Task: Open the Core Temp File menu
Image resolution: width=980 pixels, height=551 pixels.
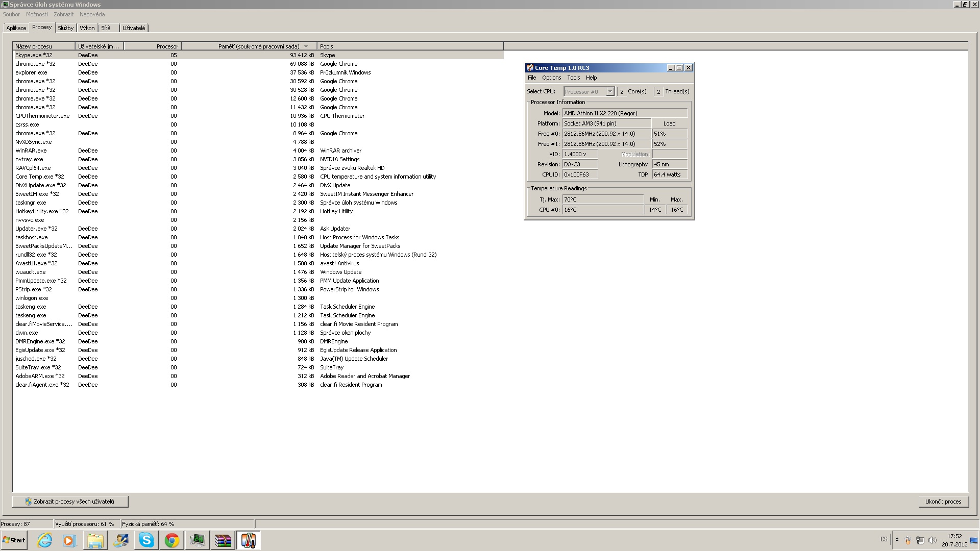Action: [532, 78]
